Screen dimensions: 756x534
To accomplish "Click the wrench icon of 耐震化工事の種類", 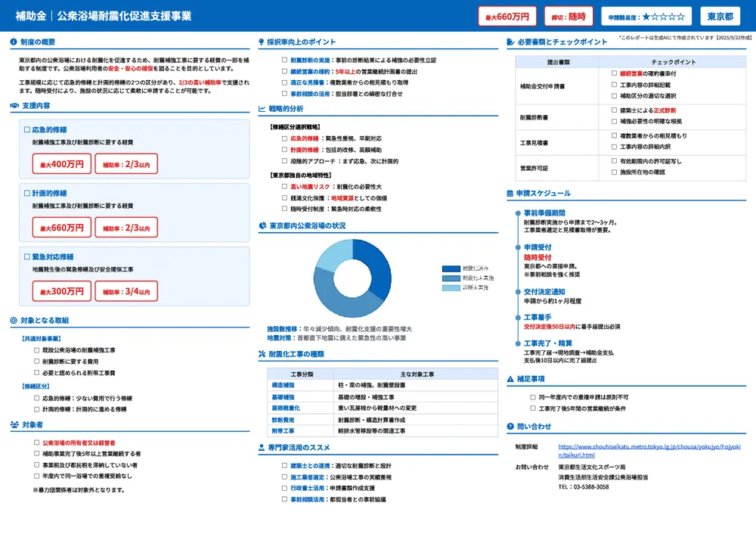I will tap(262, 352).
